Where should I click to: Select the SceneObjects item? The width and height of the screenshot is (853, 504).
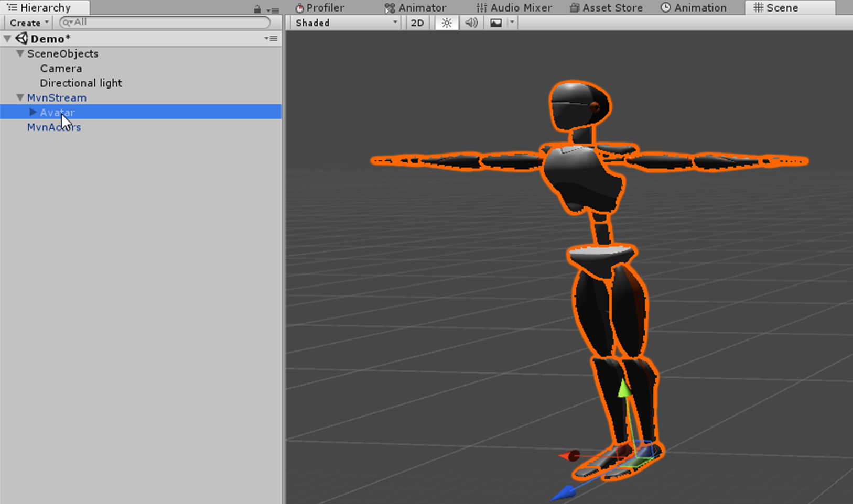click(62, 53)
